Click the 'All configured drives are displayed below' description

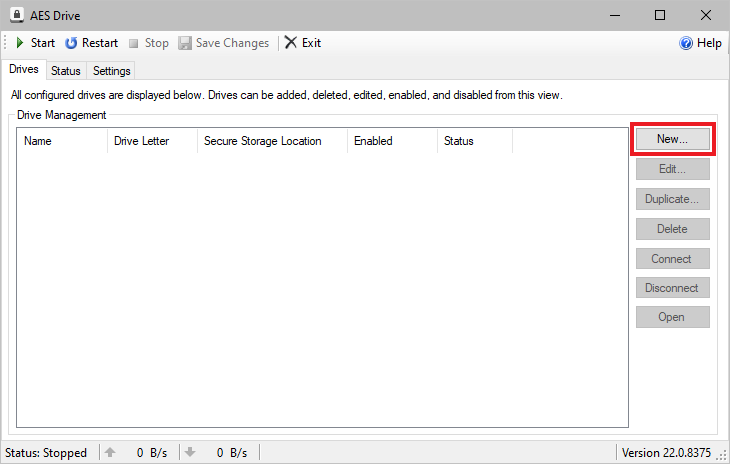tap(286, 95)
